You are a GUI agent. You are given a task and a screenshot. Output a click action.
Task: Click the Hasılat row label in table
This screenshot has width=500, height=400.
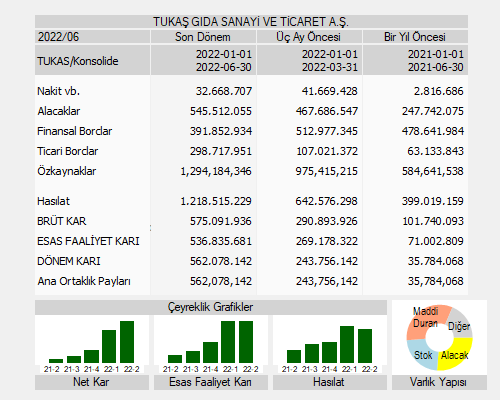[53, 201]
